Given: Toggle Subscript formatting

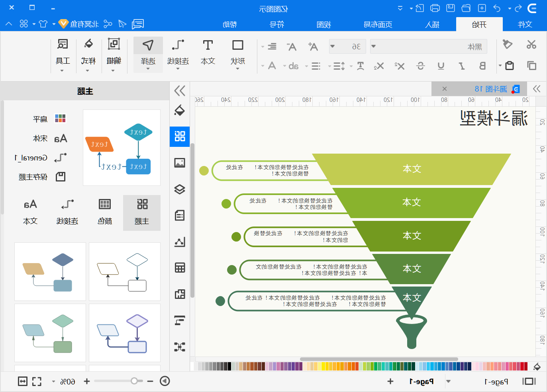Looking at the screenshot, I should coord(378,66).
